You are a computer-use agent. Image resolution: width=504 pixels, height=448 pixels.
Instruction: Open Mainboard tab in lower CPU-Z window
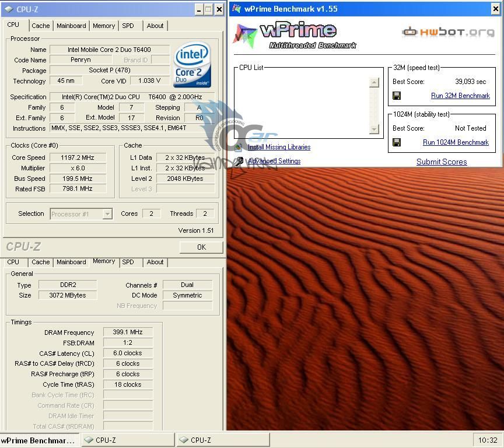[71, 262]
